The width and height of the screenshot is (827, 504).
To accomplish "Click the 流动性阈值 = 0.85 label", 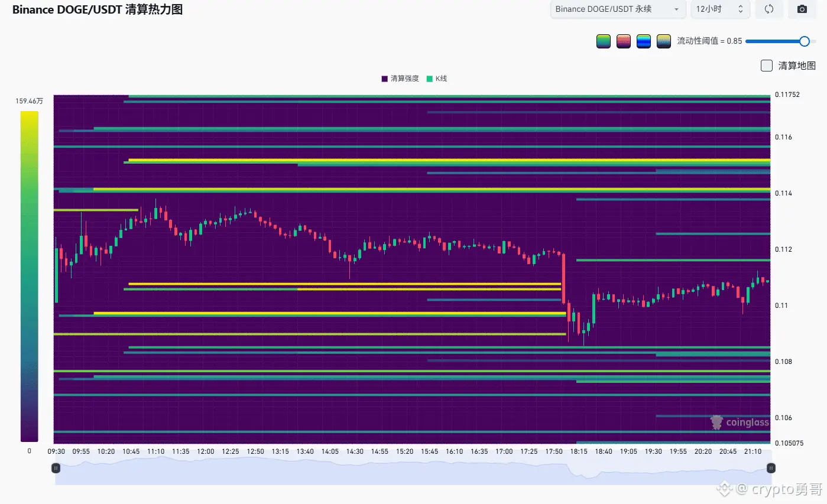I will pos(709,41).
